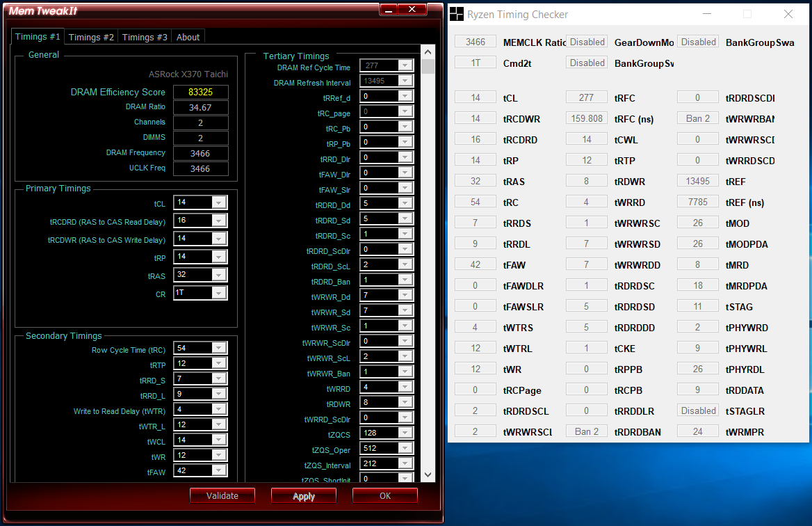The height and width of the screenshot is (526, 812).
Task: Open the tRRD_S dropdown
Action: (x=218, y=378)
